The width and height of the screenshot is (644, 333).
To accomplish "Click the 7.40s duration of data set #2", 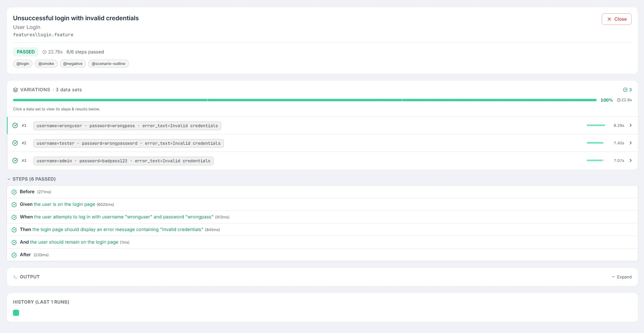I will pyautogui.click(x=619, y=143).
